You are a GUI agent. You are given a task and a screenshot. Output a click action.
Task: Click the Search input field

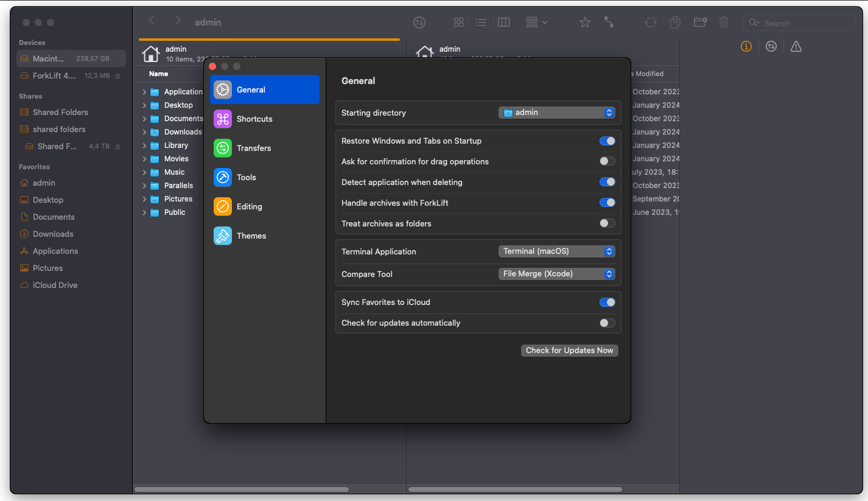[x=803, y=23]
